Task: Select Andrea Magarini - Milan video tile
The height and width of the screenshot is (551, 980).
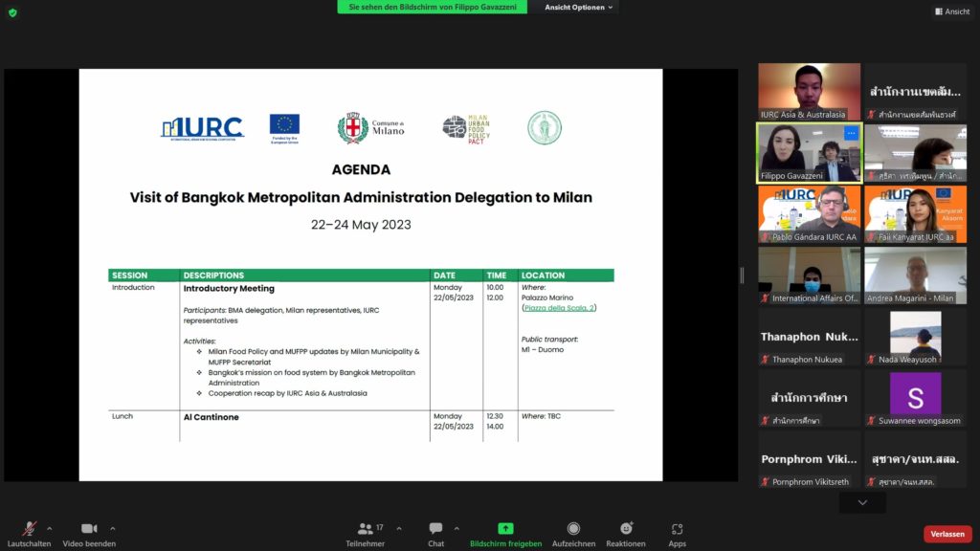Action: (915, 275)
